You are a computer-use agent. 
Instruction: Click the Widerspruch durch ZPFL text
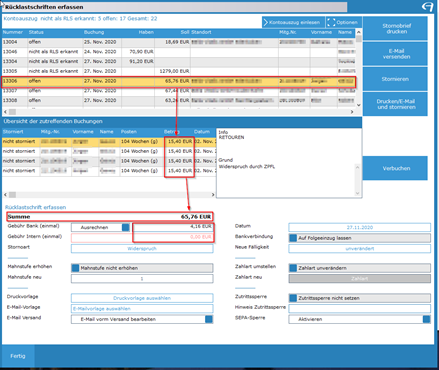pos(247,167)
